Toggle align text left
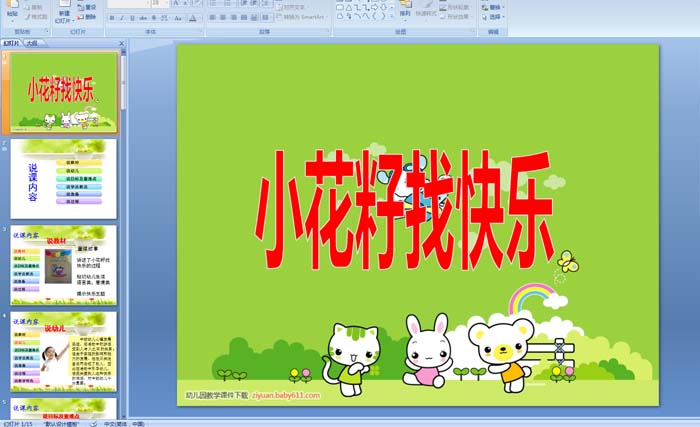Image resolution: width=700 pixels, height=427 pixels. [212, 17]
